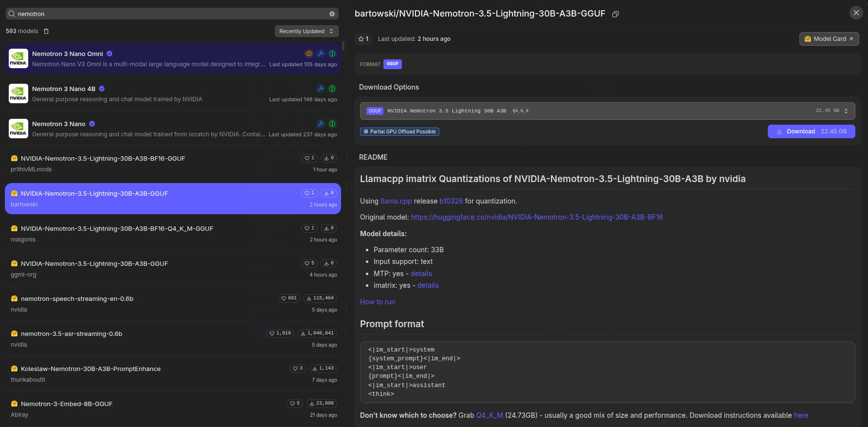Click the trash icon beside 503 models
The image size is (868, 427).
coord(46,31)
